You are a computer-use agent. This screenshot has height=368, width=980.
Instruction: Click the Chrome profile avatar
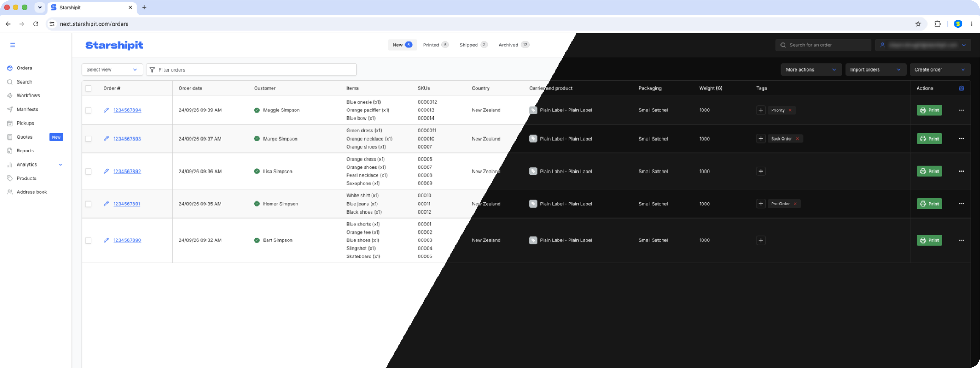coord(958,24)
